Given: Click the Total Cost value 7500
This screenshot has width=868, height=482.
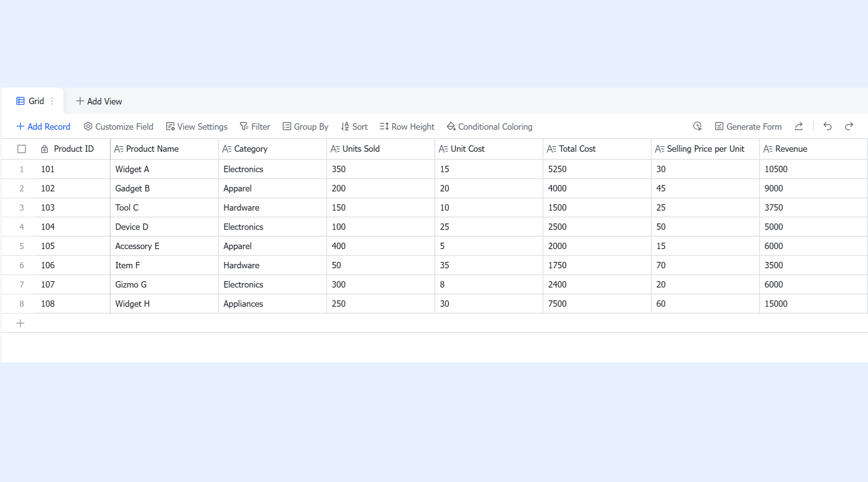Looking at the screenshot, I should pyautogui.click(x=597, y=304).
